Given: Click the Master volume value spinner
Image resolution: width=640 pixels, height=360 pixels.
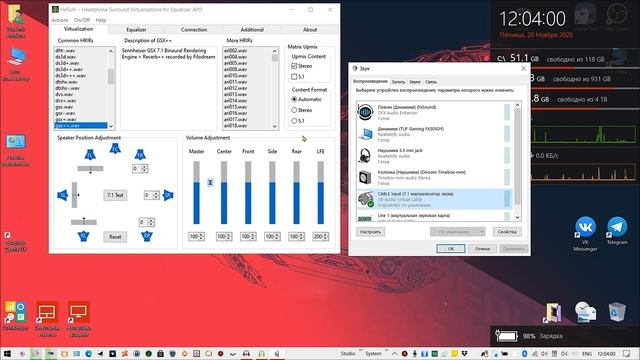Looking at the screenshot, I should [196, 237].
